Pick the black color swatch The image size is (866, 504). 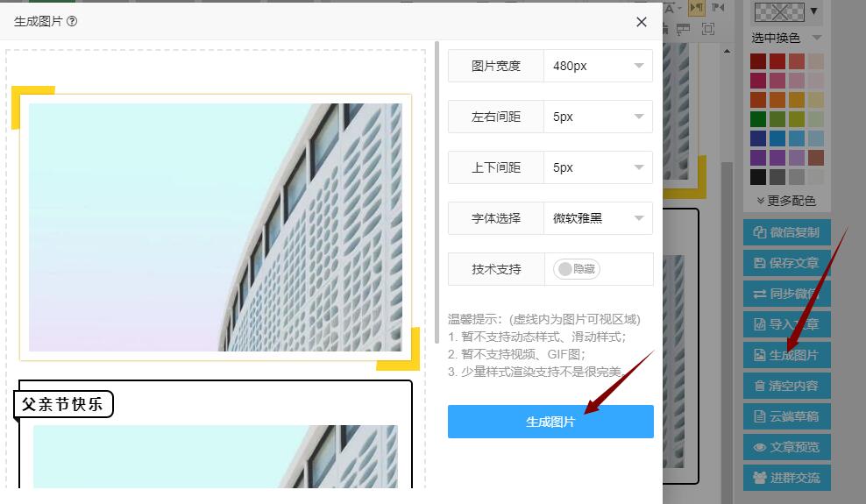click(757, 177)
